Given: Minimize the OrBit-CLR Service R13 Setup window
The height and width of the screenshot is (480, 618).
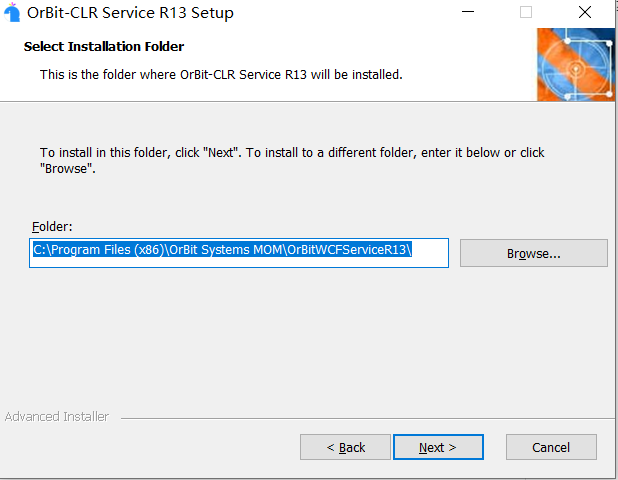Looking at the screenshot, I should [468, 12].
